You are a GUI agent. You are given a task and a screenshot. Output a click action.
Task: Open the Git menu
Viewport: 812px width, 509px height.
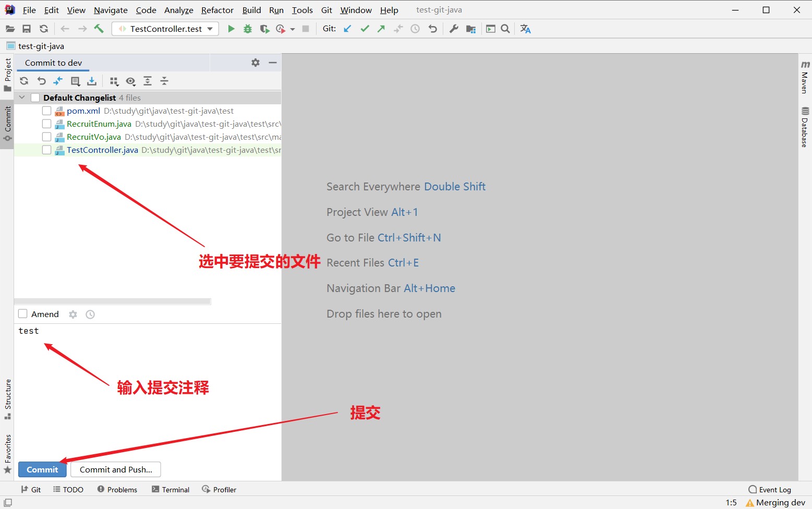[x=326, y=10]
